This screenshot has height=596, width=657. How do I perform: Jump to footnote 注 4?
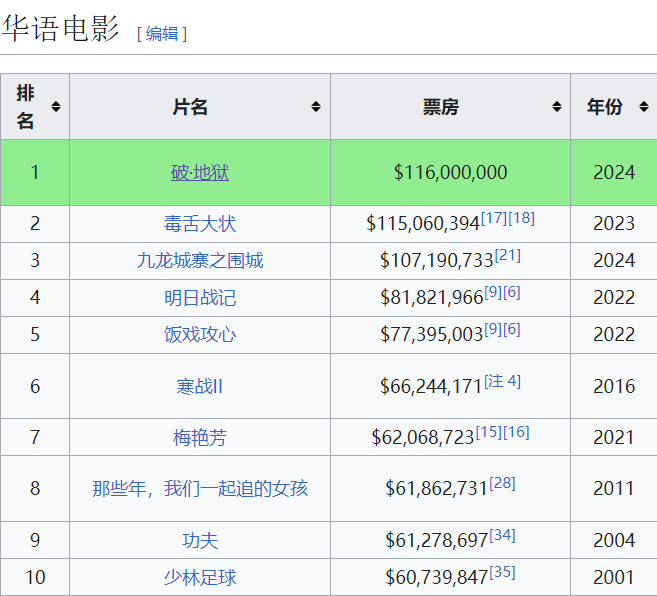502,381
